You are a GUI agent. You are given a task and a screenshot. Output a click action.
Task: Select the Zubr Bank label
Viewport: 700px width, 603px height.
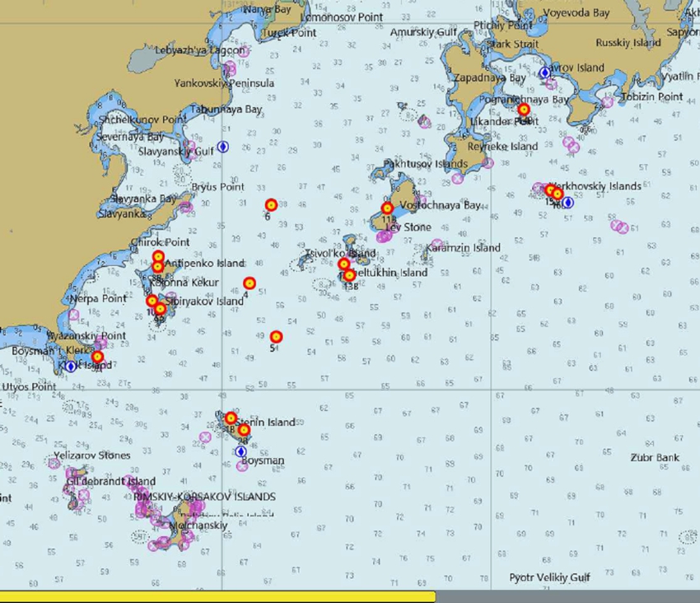pos(655,458)
